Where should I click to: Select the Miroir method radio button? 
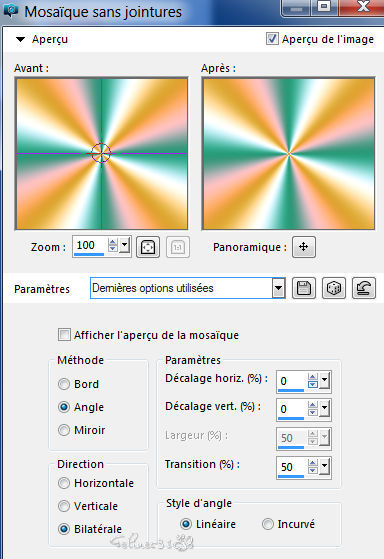tap(64, 430)
